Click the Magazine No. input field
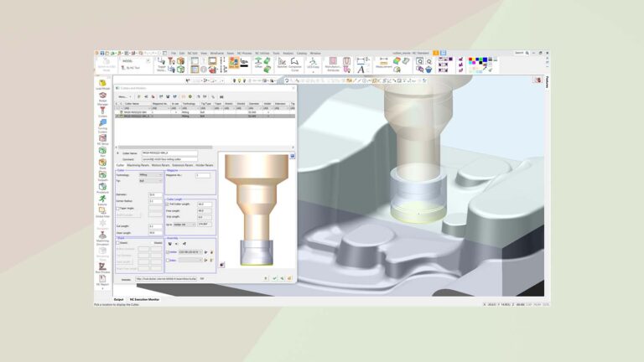The height and width of the screenshot is (362, 644). (x=203, y=175)
